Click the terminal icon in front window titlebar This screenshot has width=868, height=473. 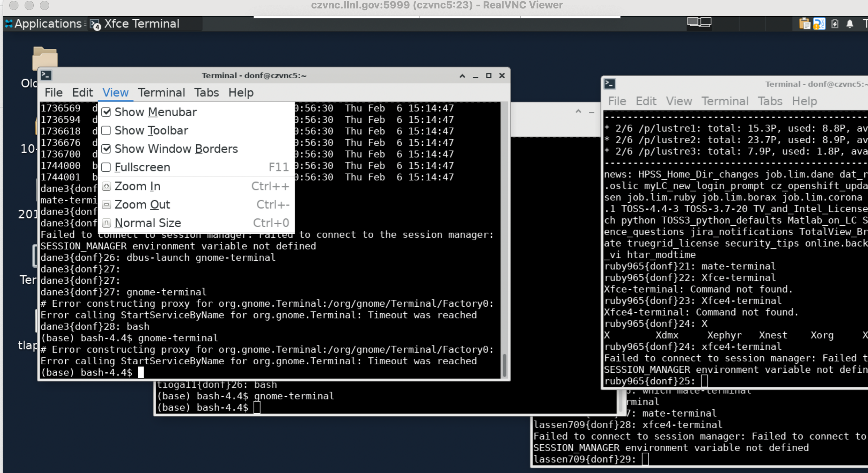[x=46, y=75]
